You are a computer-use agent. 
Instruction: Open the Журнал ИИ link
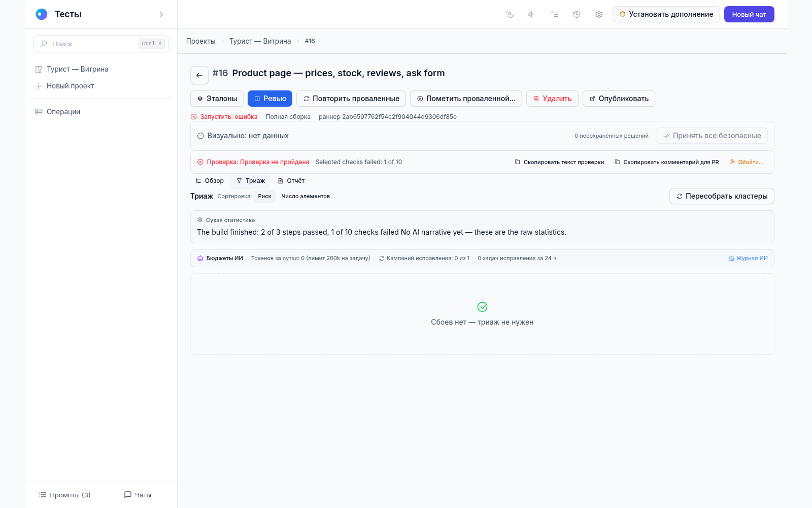point(748,258)
